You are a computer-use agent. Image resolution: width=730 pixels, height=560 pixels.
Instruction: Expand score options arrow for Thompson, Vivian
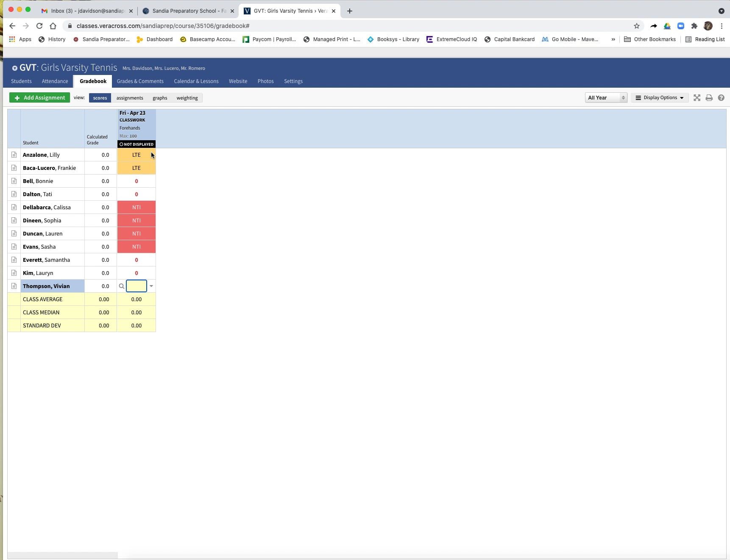tap(151, 286)
